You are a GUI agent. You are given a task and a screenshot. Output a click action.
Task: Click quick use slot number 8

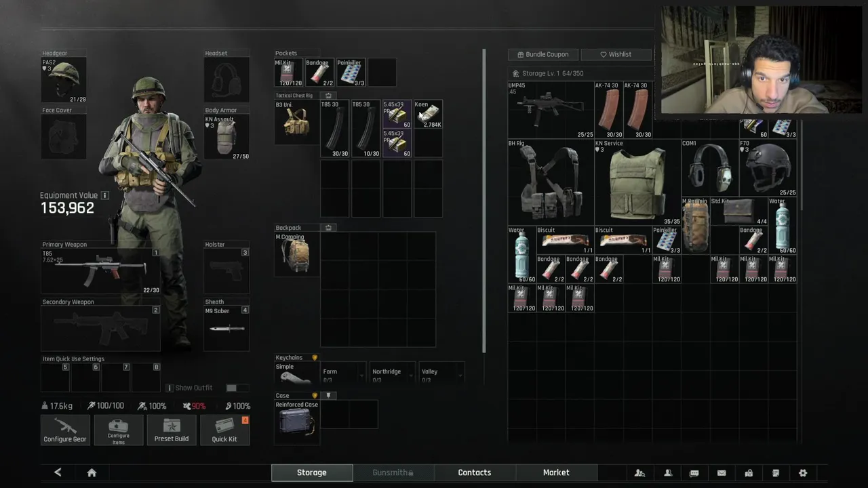coord(146,378)
